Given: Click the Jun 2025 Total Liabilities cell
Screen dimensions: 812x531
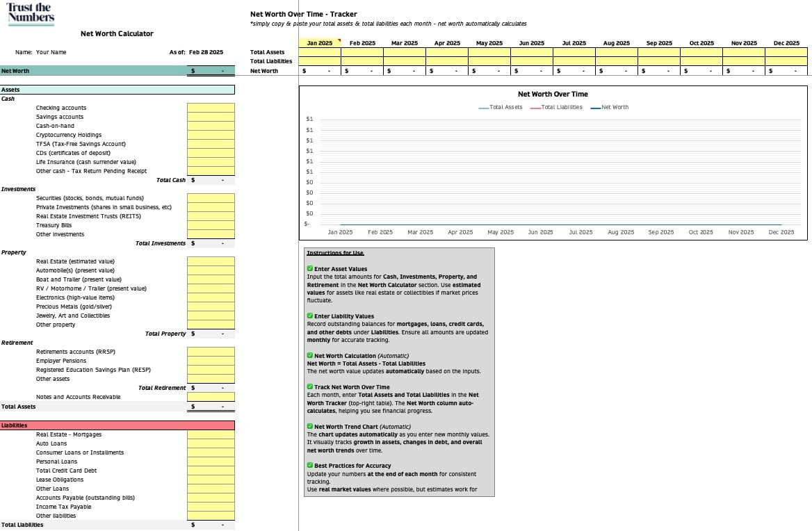Looking at the screenshot, I should (x=532, y=61).
